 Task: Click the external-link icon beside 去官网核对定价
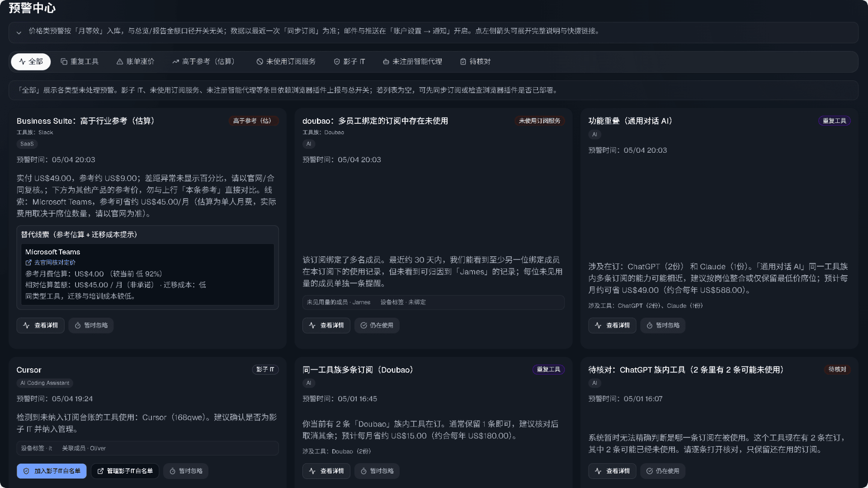(28, 263)
